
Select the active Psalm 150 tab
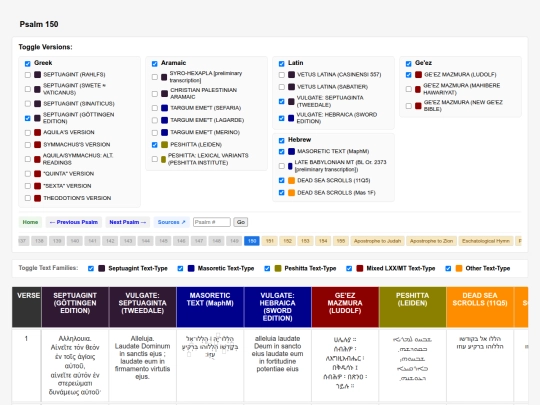pos(252,241)
